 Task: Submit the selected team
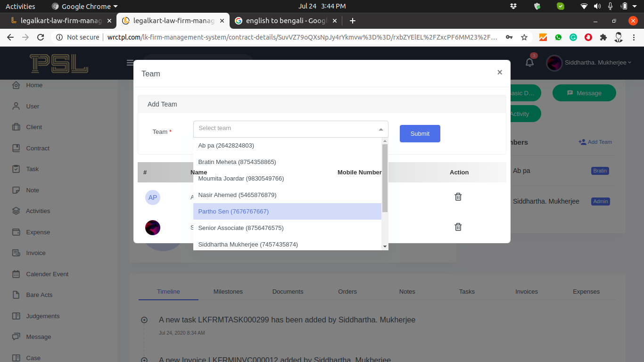420,134
